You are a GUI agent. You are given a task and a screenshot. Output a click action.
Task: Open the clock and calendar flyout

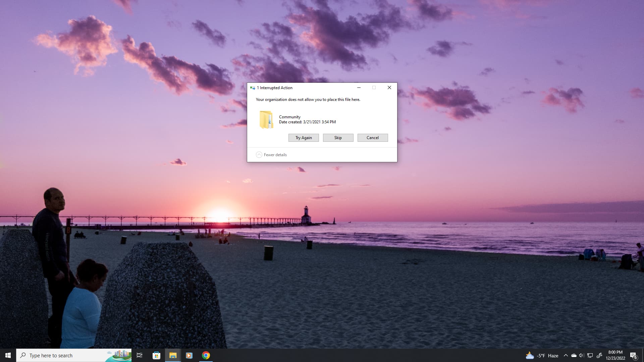pyautogui.click(x=615, y=355)
